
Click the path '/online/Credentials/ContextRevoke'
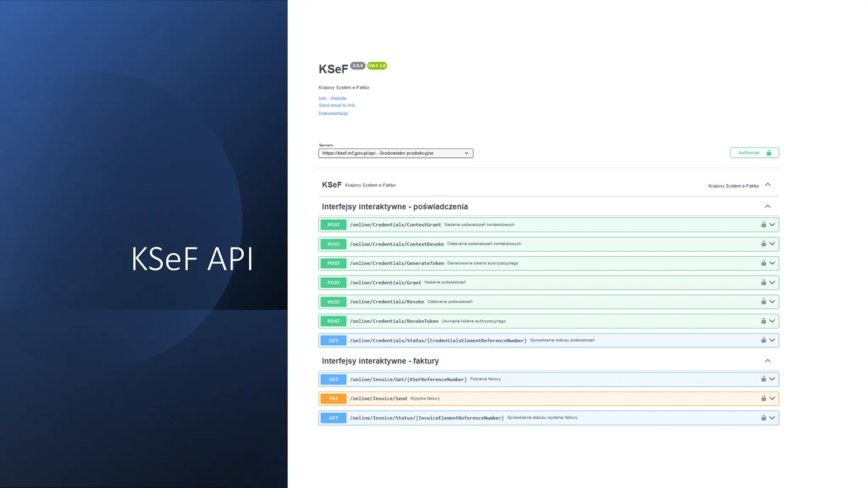pos(397,244)
